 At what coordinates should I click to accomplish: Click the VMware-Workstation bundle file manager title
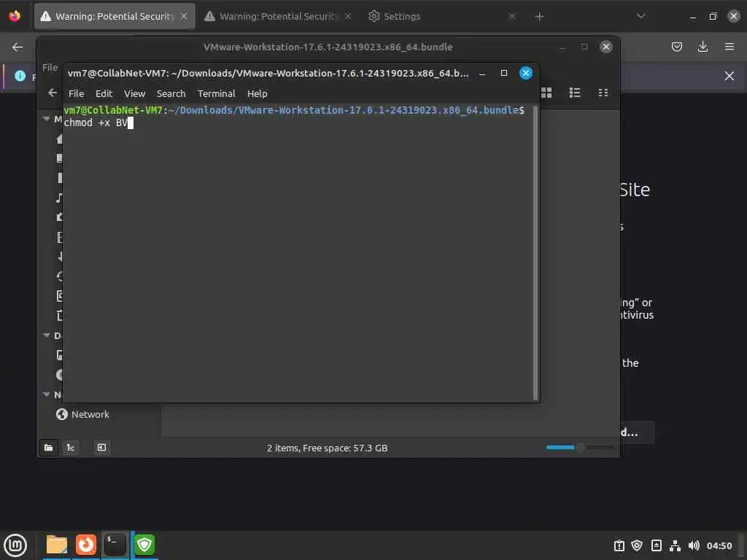point(328,47)
